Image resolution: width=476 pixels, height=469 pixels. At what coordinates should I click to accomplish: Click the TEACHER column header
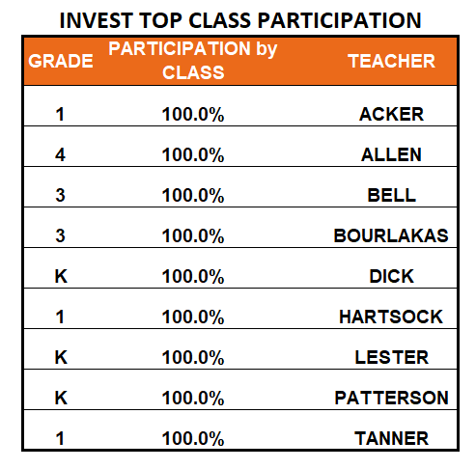391,61
